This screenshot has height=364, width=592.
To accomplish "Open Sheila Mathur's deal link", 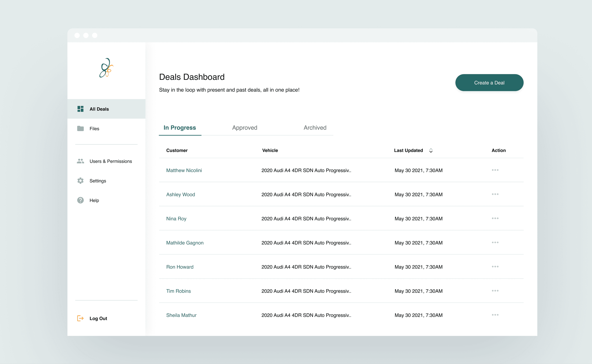I will [181, 315].
